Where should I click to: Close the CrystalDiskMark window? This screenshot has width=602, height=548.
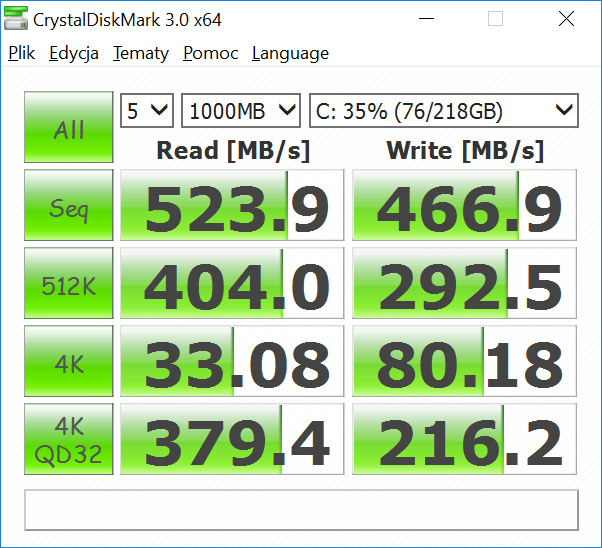coord(566,18)
